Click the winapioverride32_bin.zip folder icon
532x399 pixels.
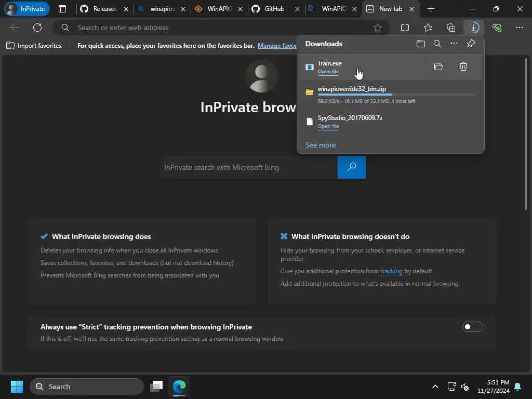click(310, 92)
